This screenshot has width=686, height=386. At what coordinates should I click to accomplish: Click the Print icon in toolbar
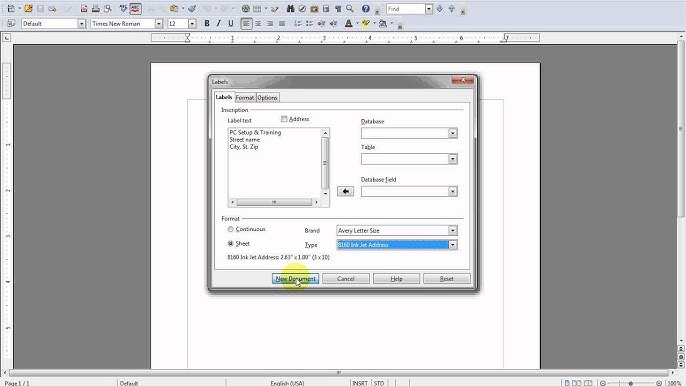[95, 8]
